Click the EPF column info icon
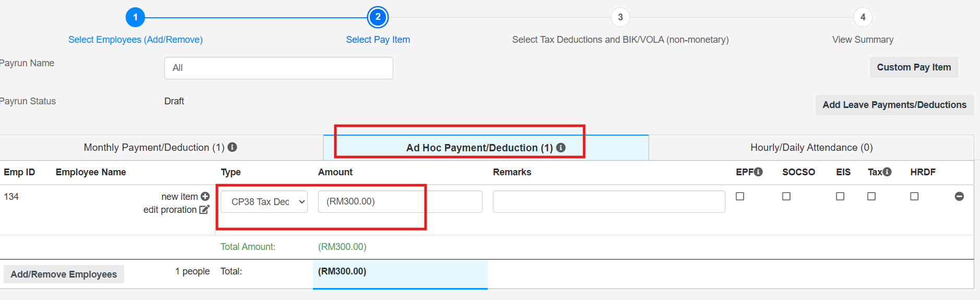980x300 pixels. coord(758,172)
